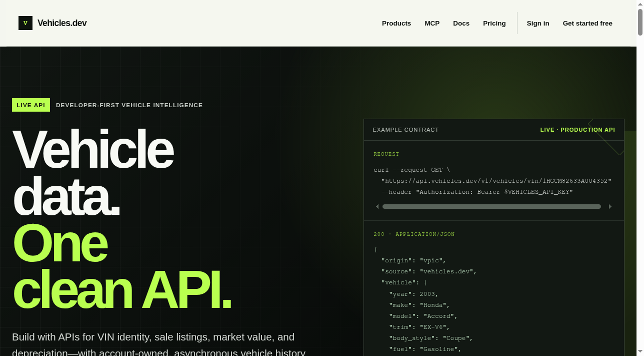Click the "year": 2003 line
644x356 pixels.
(414, 294)
